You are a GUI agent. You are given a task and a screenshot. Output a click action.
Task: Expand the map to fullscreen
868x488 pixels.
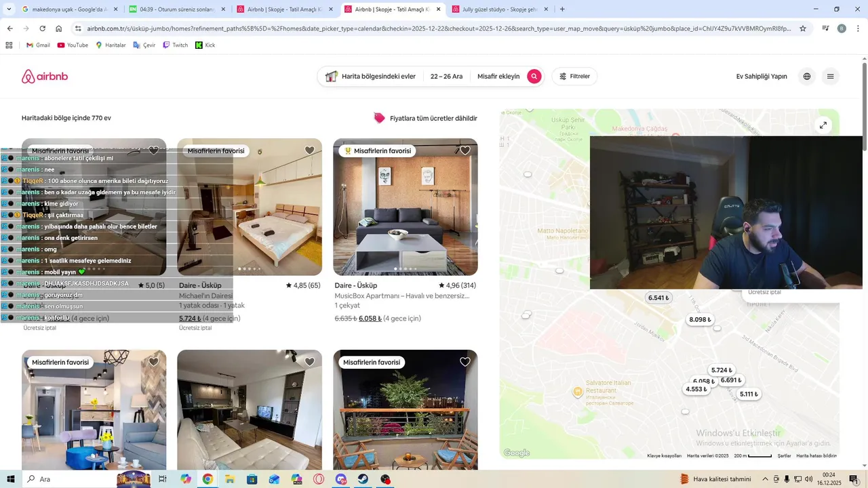pos(823,125)
